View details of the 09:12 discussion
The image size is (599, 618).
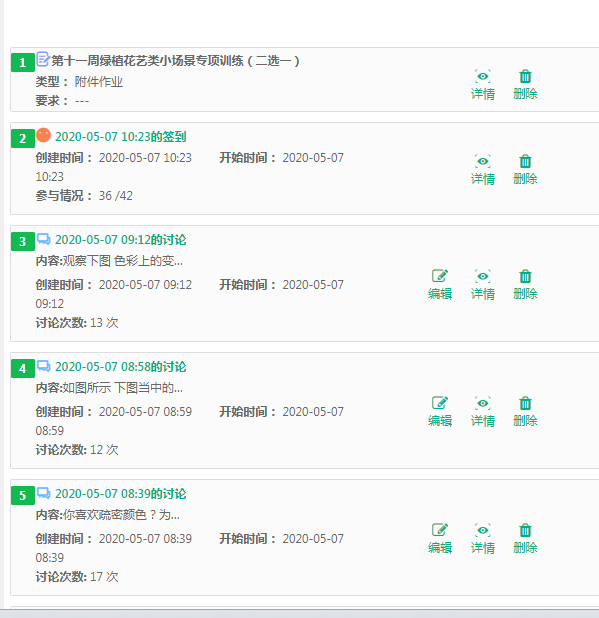(483, 285)
